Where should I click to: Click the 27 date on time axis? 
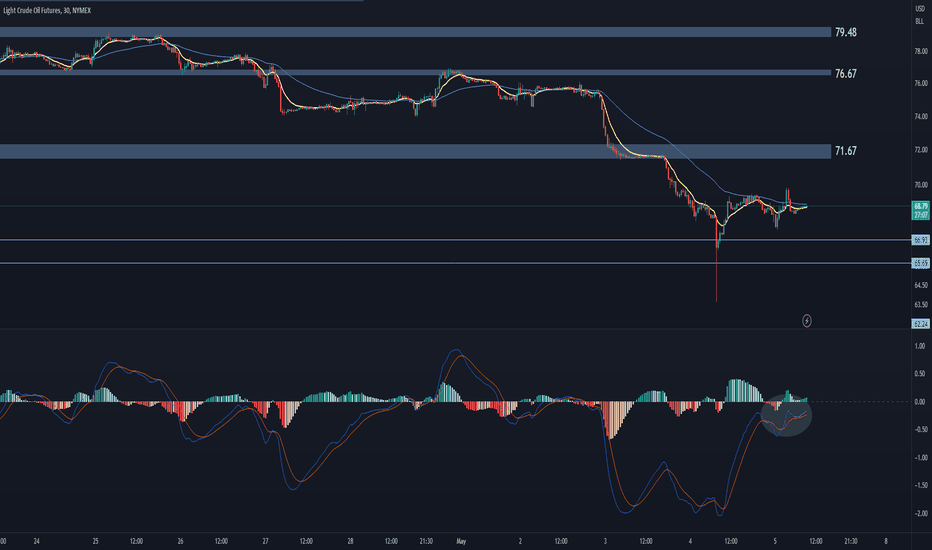265,542
